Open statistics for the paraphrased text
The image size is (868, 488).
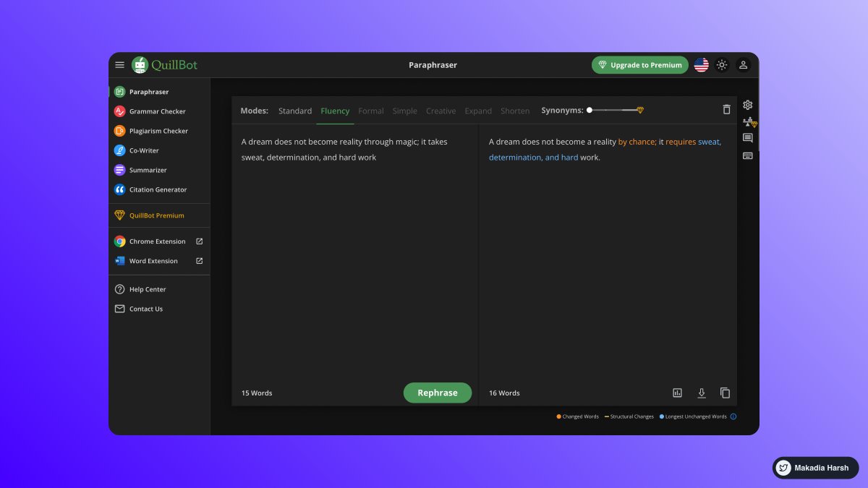677,392
